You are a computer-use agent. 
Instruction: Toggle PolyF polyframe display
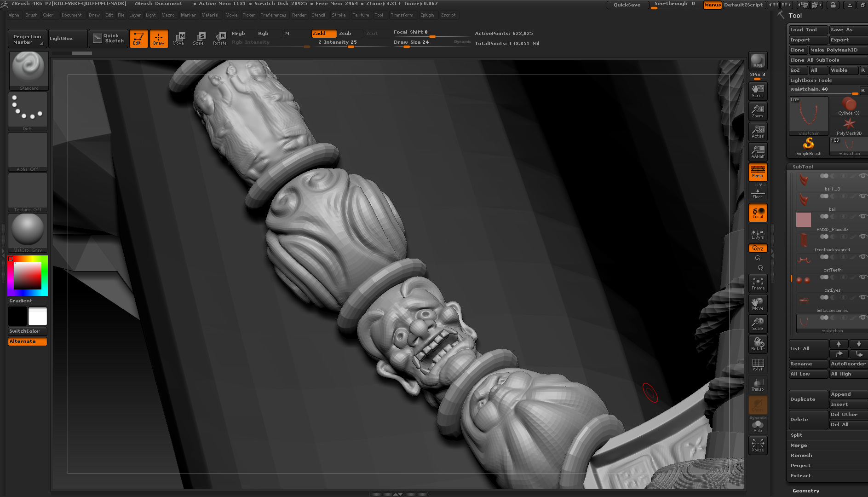758,364
